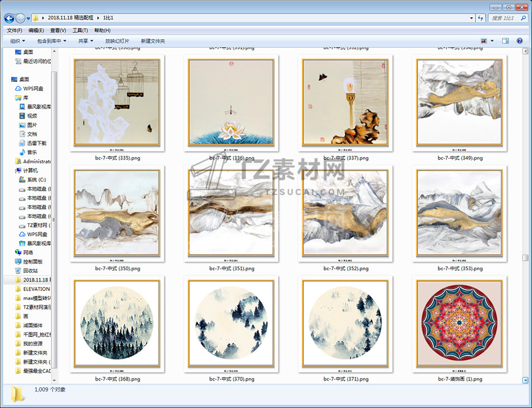The height and width of the screenshot is (408, 532).
Task: Open the Help question mark icon
Action: coord(519,41)
